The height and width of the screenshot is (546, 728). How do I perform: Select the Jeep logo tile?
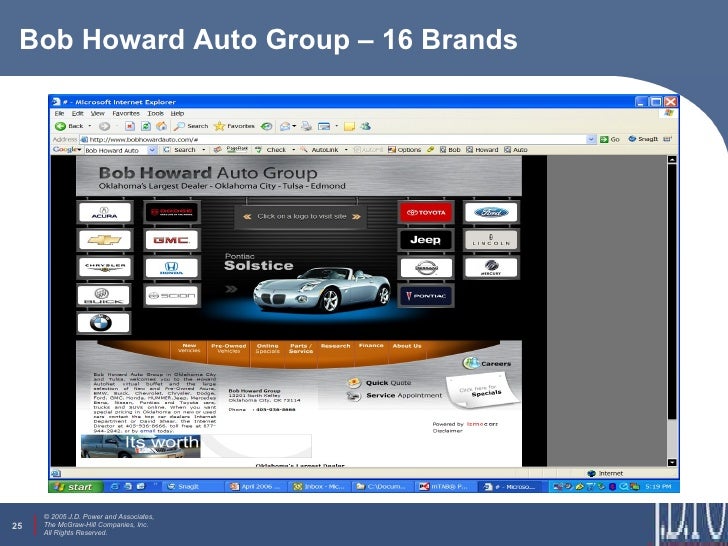[x=426, y=240]
